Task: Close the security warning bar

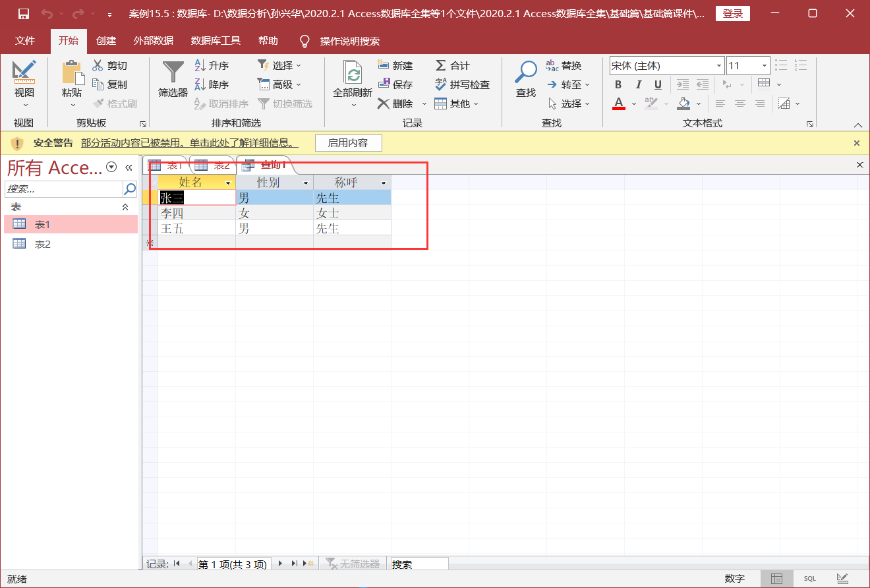Action: pyautogui.click(x=857, y=143)
